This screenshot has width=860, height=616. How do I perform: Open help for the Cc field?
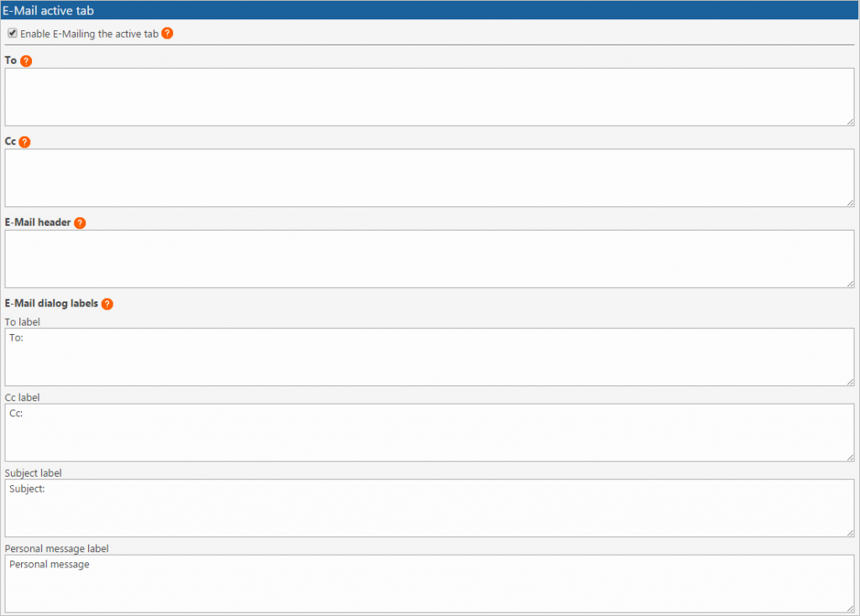coord(25,142)
